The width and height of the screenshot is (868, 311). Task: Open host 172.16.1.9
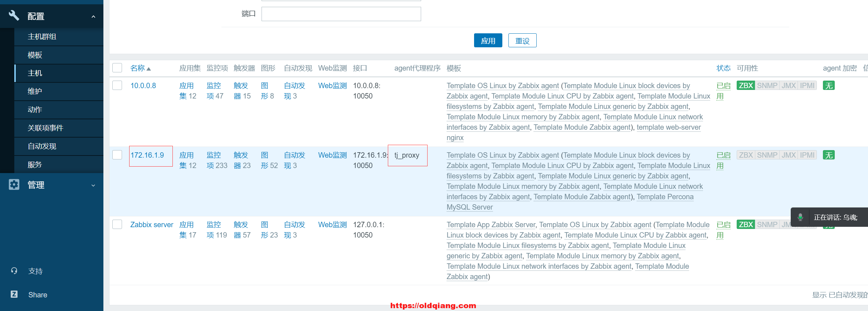point(147,155)
